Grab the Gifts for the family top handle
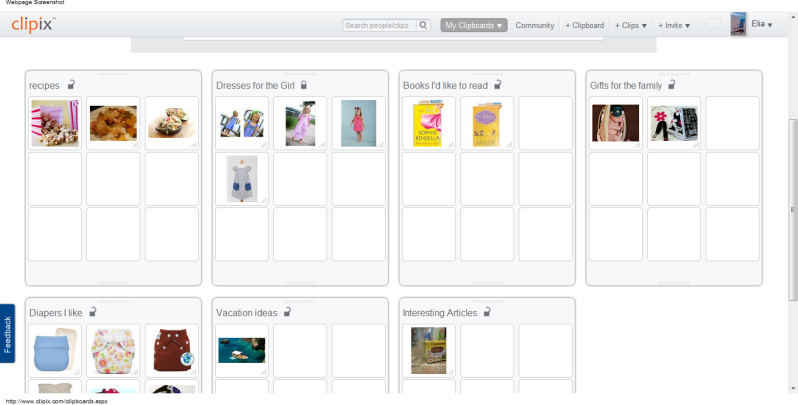Image resolution: width=798 pixels, height=405 pixels. 674,74
